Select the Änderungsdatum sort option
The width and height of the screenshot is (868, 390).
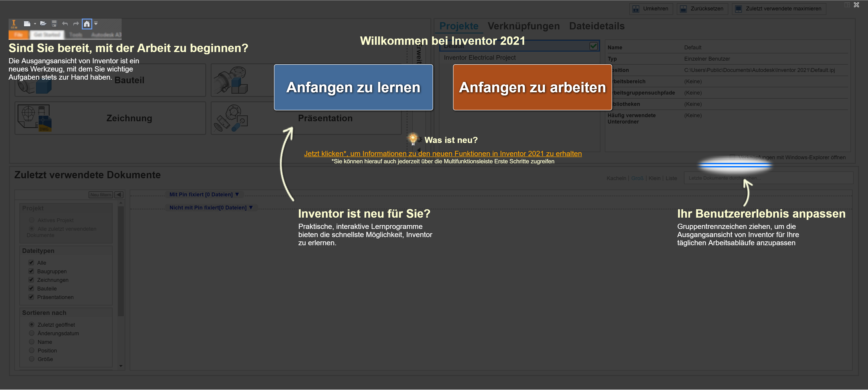(x=32, y=333)
